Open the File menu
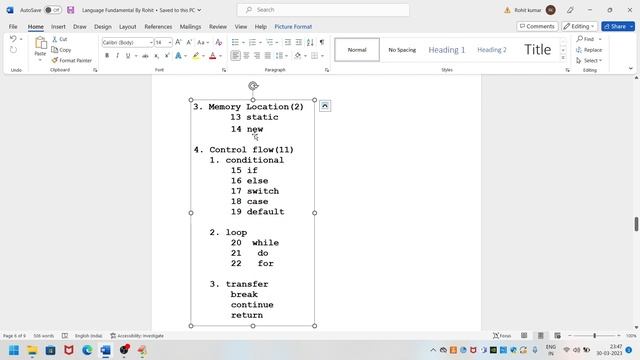Image resolution: width=640 pixels, height=360 pixels. click(13, 27)
